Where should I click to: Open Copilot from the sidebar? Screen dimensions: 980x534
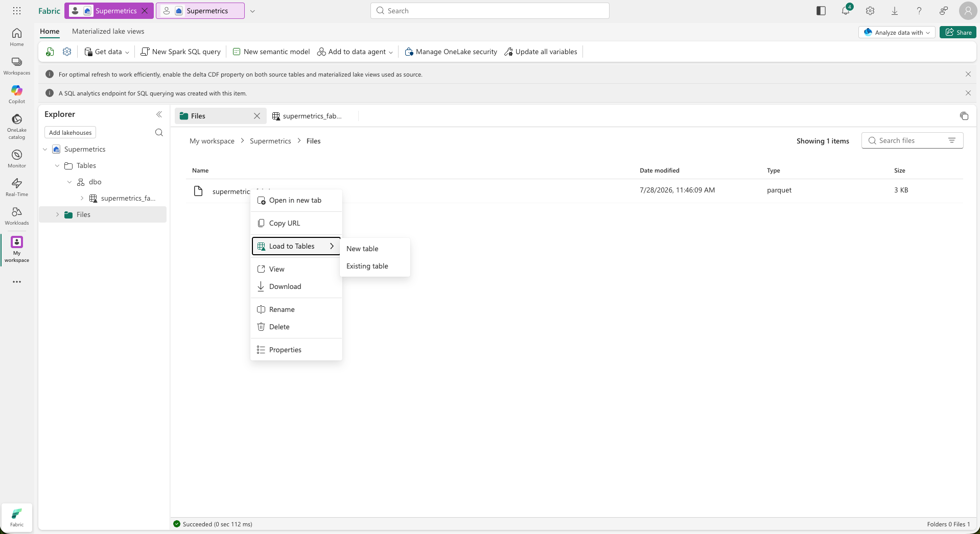pyautogui.click(x=17, y=94)
